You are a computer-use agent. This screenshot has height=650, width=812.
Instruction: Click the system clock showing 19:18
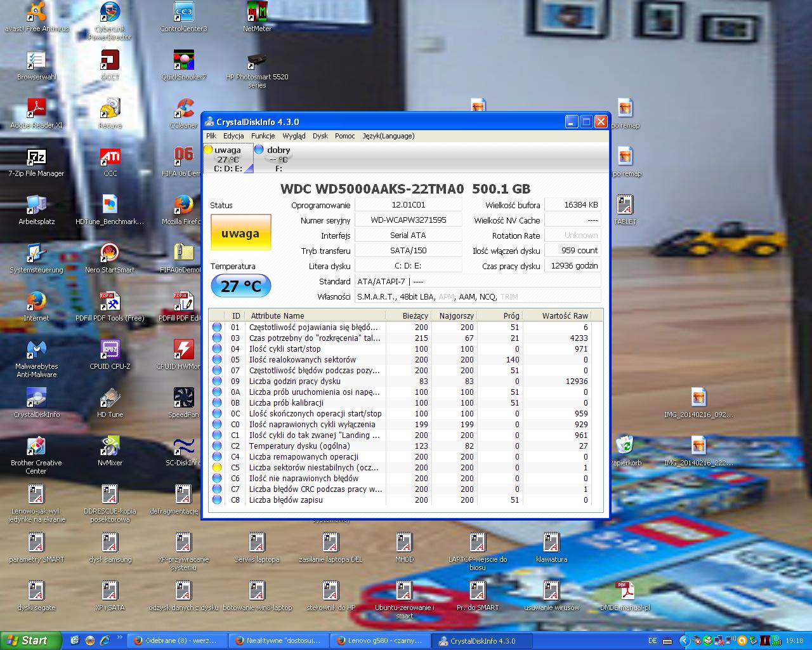tap(794, 640)
